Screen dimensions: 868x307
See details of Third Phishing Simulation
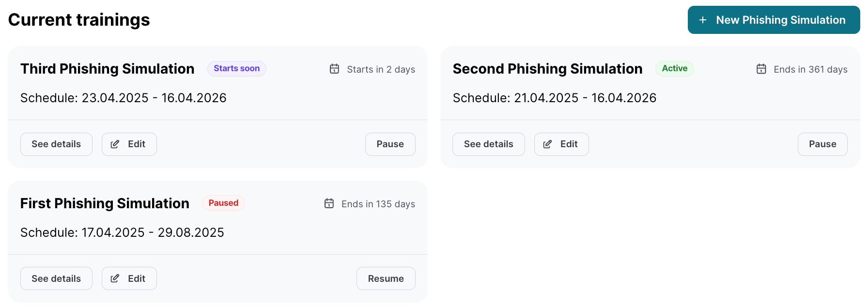click(56, 144)
